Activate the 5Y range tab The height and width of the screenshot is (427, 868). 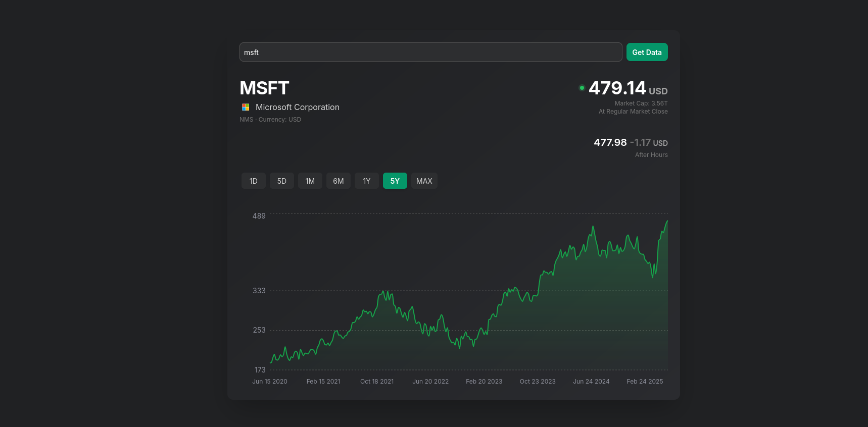pos(395,181)
